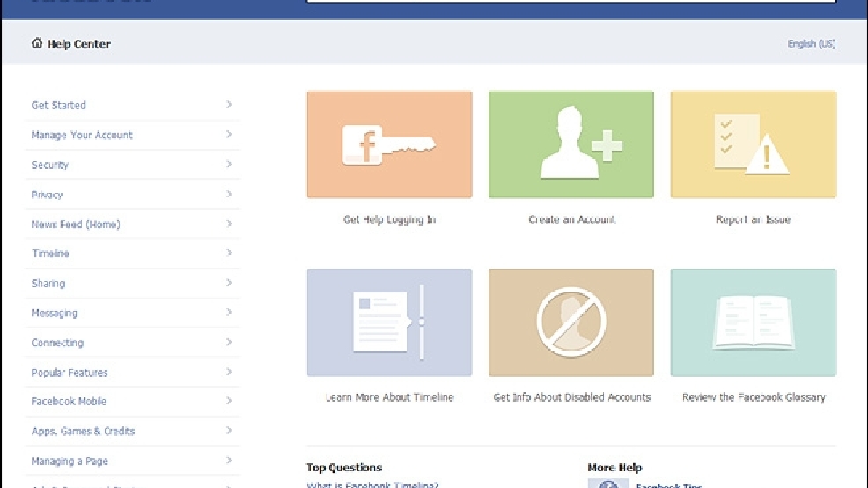The height and width of the screenshot is (488, 868).
Task: Expand the Managing a Page chevron
Action: coord(229,461)
